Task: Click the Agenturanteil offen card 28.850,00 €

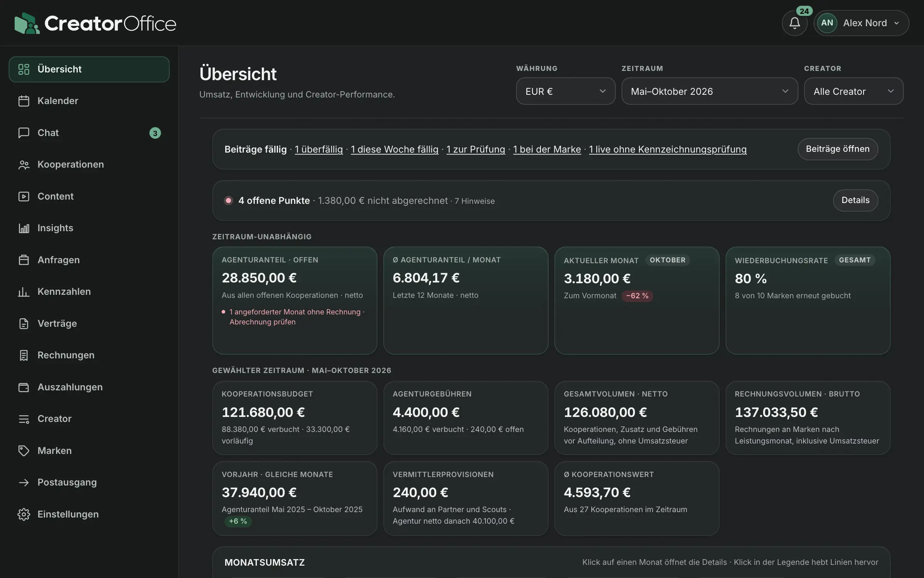Action: [x=295, y=301]
